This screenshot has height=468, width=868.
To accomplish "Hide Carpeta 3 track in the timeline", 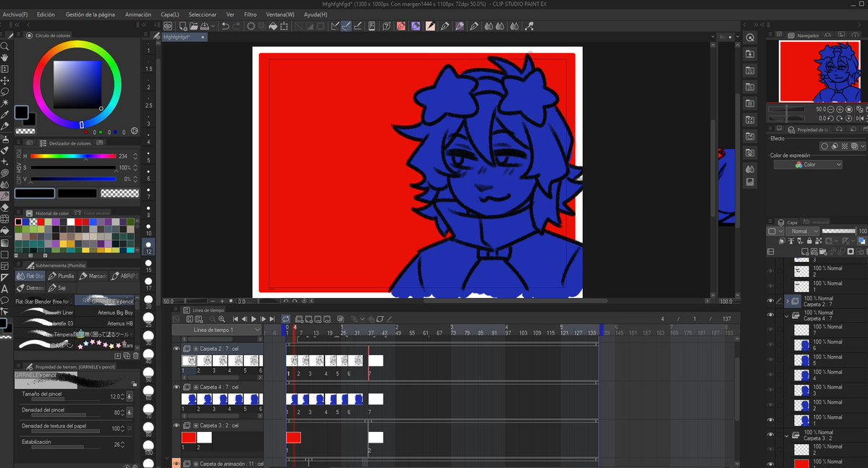I will (x=177, y=425).
